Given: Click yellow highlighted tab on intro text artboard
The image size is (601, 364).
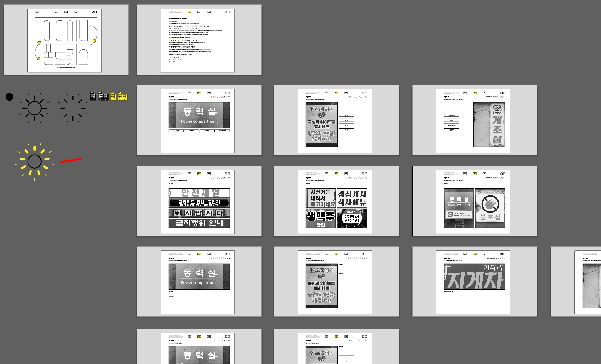Looking at the screenshot, I should pos(190,12).
